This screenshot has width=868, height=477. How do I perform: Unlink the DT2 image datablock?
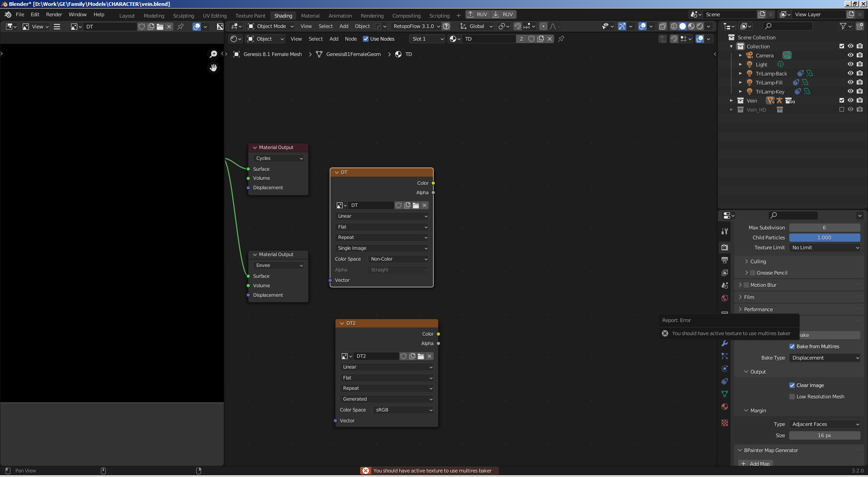(429, 356)
